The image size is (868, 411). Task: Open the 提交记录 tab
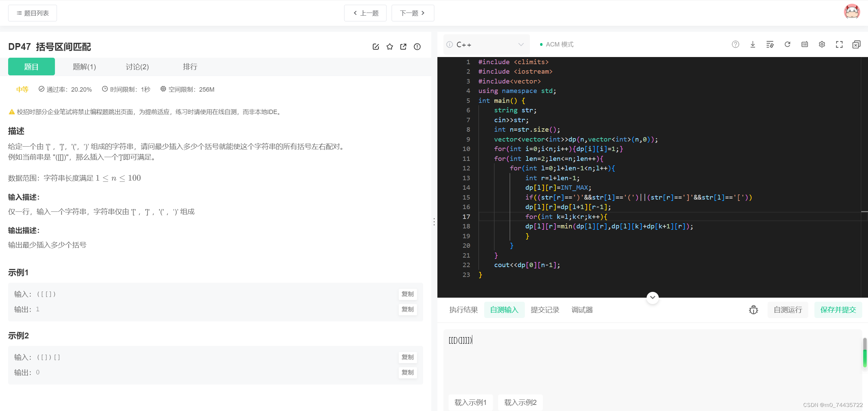click(545, 310)
